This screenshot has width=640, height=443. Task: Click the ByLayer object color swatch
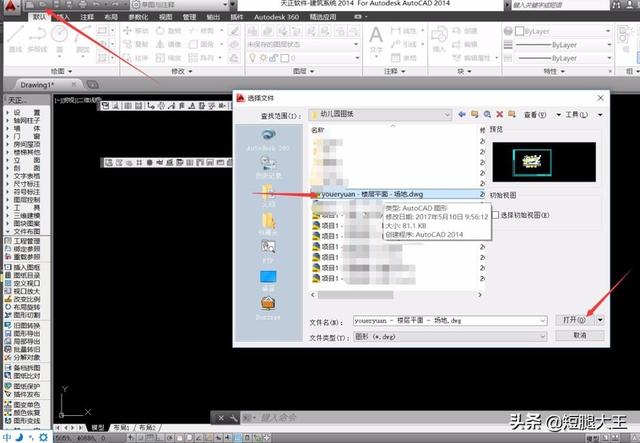click(x=520, y=31)
